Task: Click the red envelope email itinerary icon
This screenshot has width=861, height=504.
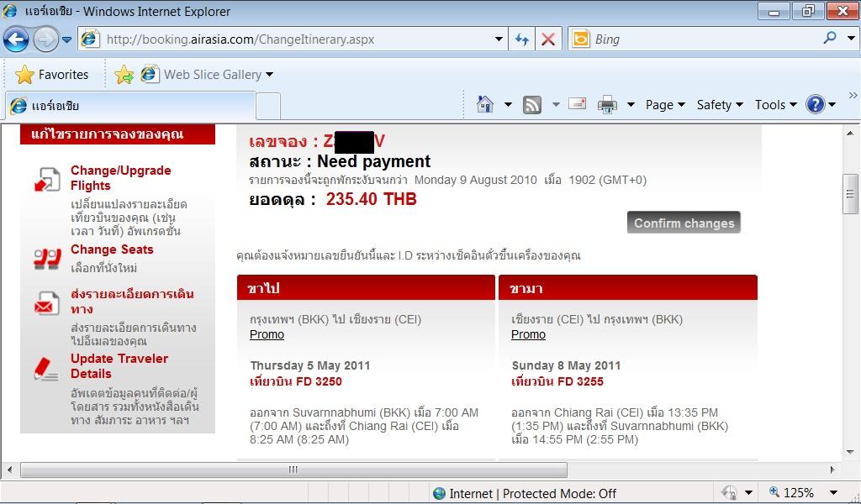Action: pyautogui.click(x=47, y=302)
